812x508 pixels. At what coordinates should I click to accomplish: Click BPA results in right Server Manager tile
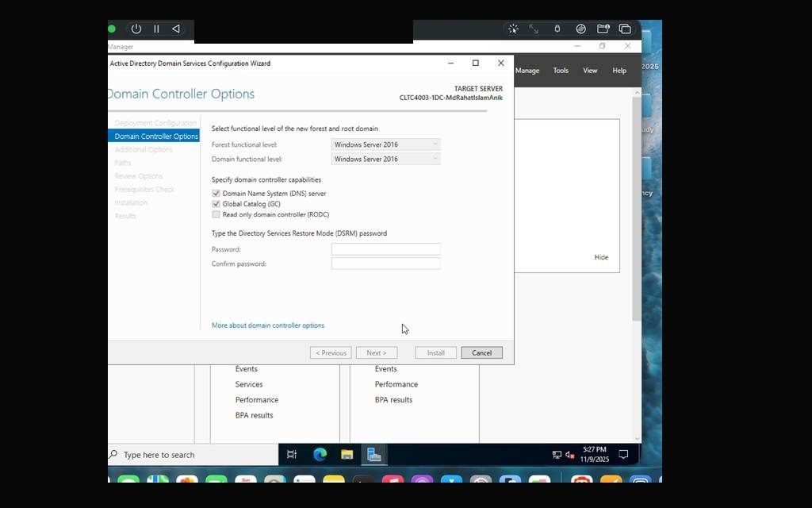pyautogui.click(x=393, y=400)
